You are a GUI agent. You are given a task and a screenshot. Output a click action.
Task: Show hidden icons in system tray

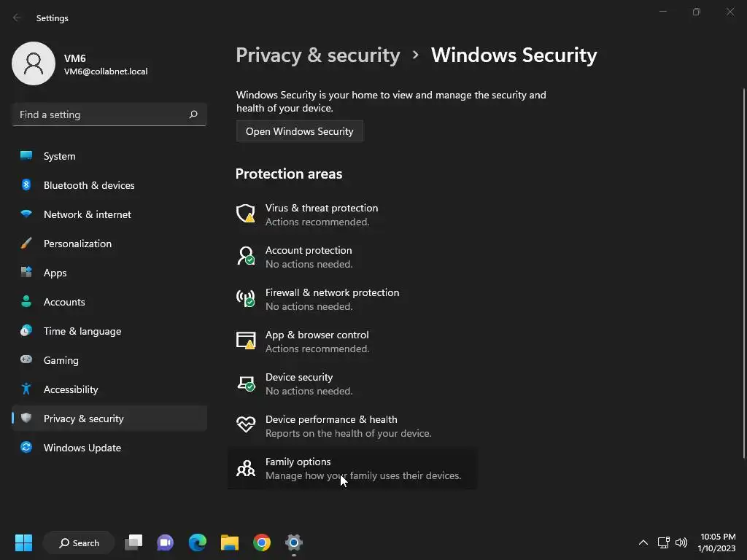point(643,542)
